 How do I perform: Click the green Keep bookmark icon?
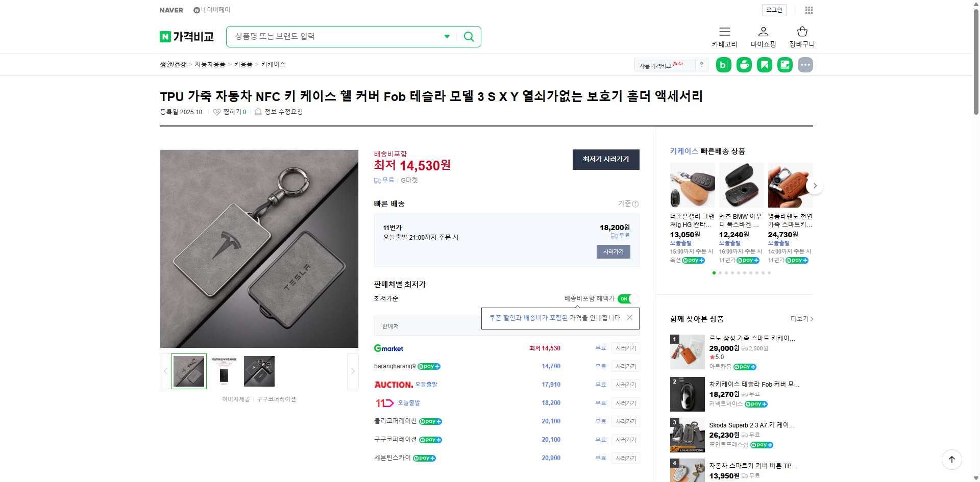pos(764,65)
